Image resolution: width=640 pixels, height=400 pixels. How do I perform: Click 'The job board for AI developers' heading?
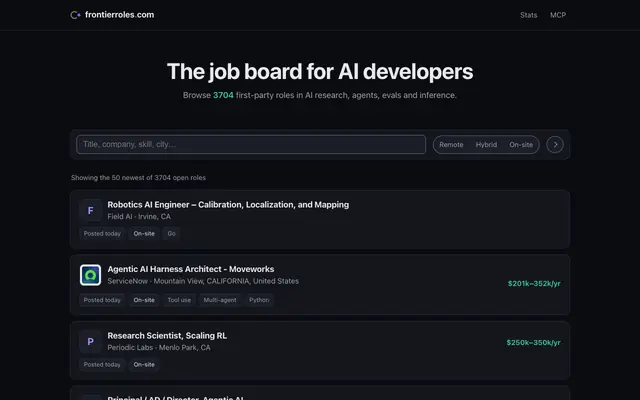coord(320,71)
